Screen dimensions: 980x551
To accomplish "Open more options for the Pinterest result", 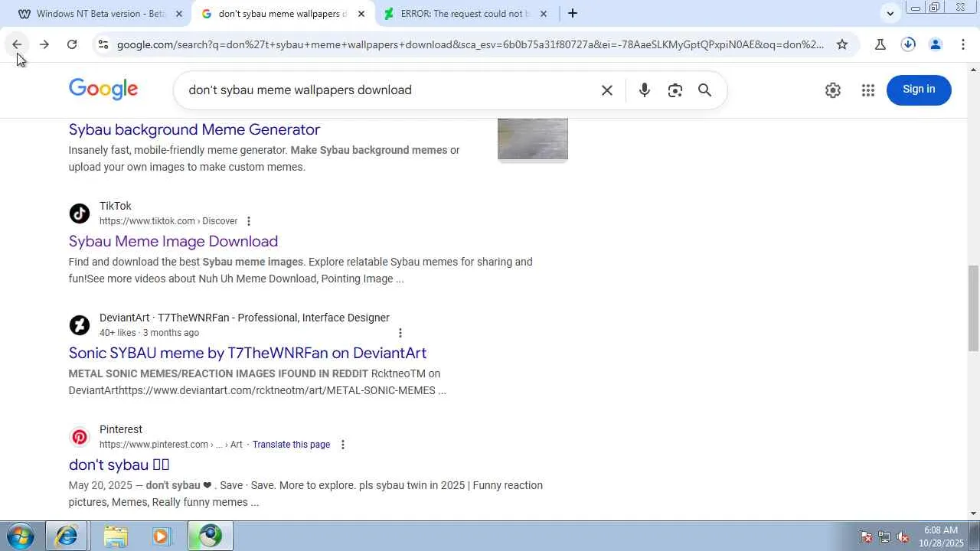I will click(342, 445).
